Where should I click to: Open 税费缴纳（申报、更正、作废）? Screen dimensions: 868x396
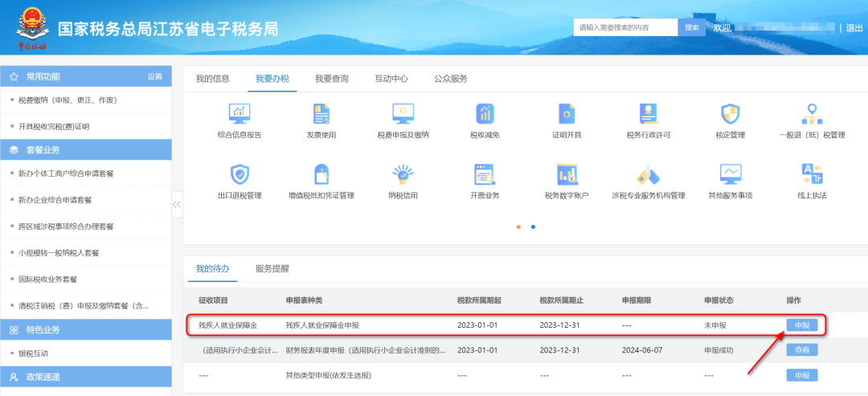coord(68,100)
